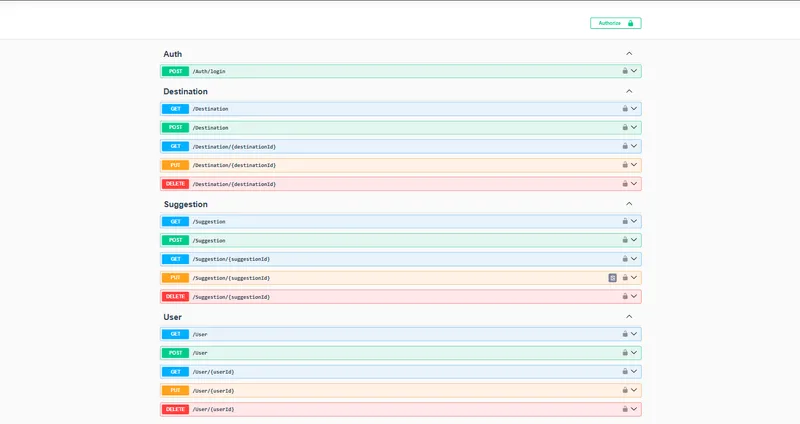
Task: Click lock icon on PUT /Destination/{destinationId}
Action: click(624, 165)
